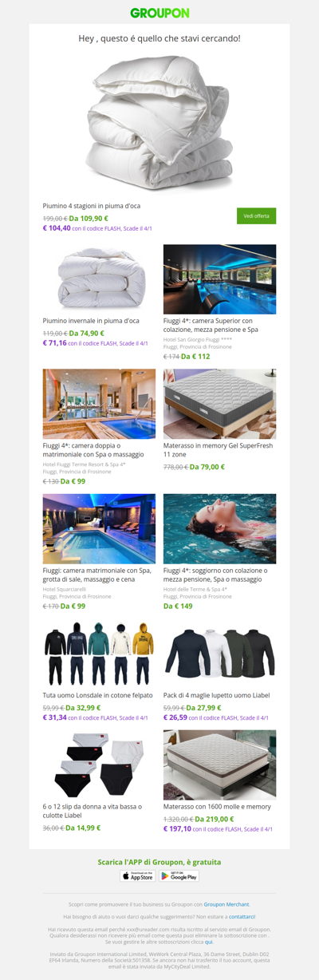The height and width of the screenshot is (980, 319).
Task: Click the qui unsubscribe link
Action: pos(208,942)
